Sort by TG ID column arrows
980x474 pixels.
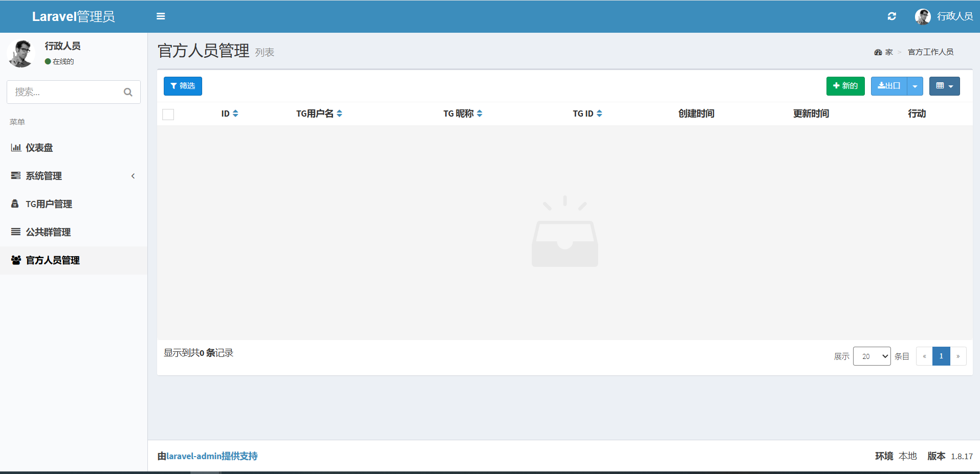click(599, 114)
